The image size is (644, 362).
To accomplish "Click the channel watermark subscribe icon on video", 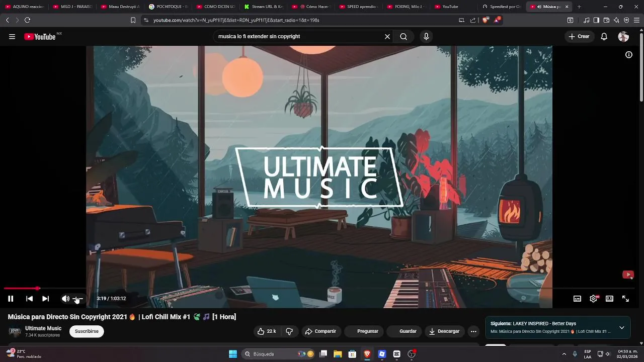I will click(628, 275).
